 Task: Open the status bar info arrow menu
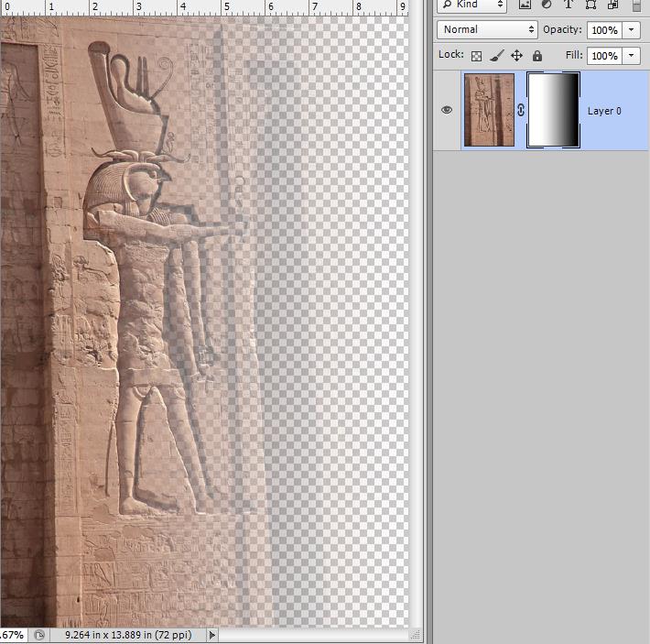click(x=213, y=634)
